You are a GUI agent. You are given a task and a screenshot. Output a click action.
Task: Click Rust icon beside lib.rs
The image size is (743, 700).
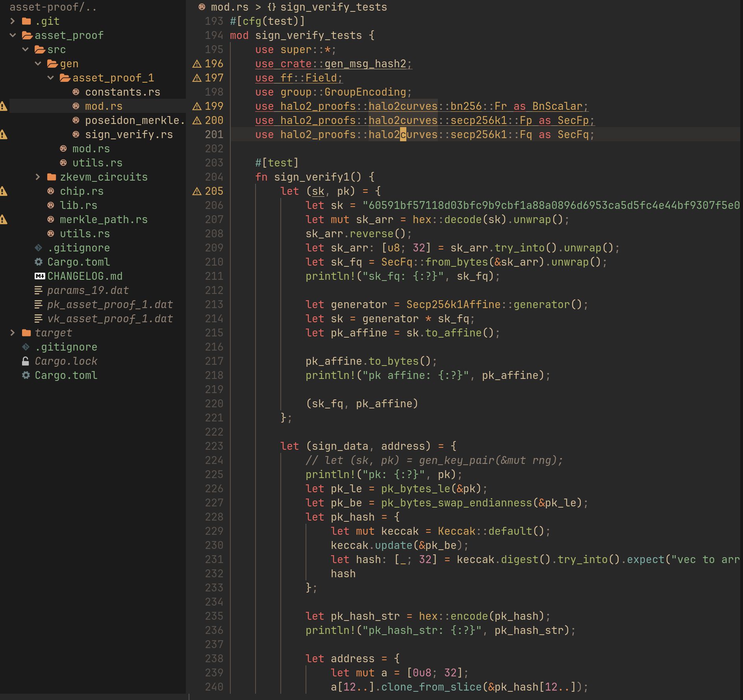[51, 205]
